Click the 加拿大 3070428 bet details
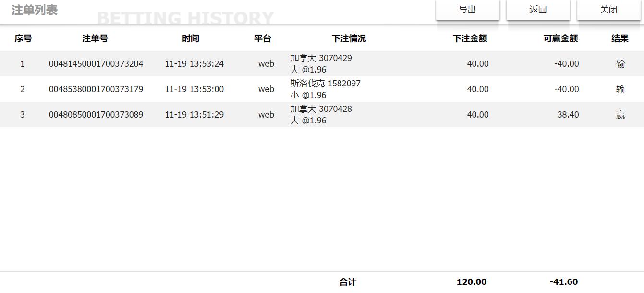The height and width of the screenshot is (293, 644). coord(321,109)
